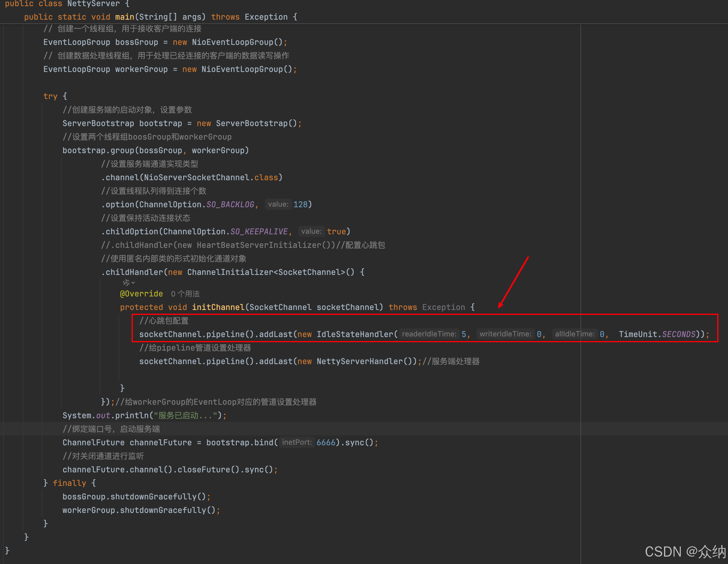Click the readerIdleTime inlay hint
Screen dimensions: 728x564
[x=429, y=334]
